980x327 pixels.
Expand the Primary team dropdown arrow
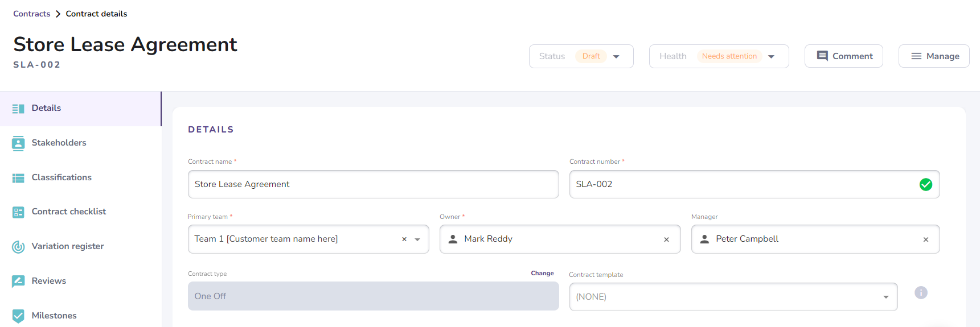(x=417, y=239)
